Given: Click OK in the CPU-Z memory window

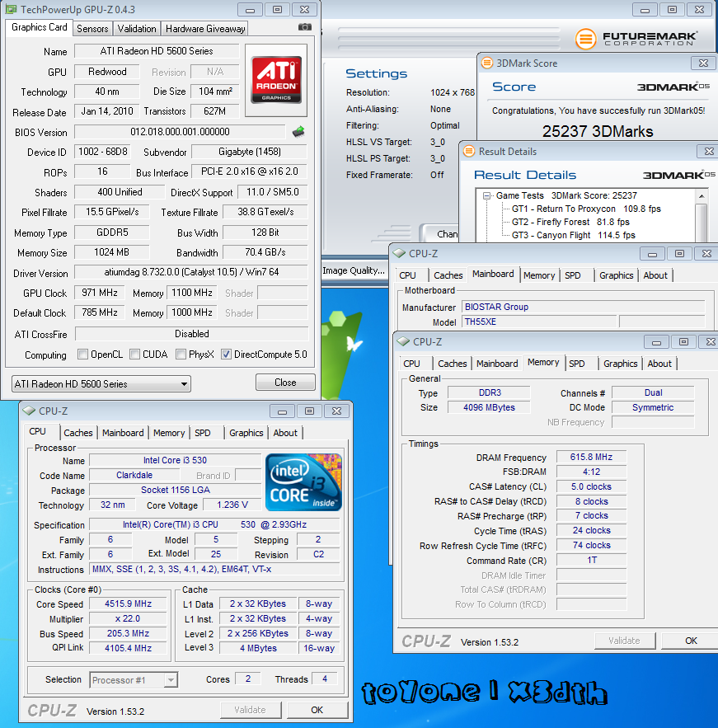Looking at the screenshot, I should click(x=691, y=641).
